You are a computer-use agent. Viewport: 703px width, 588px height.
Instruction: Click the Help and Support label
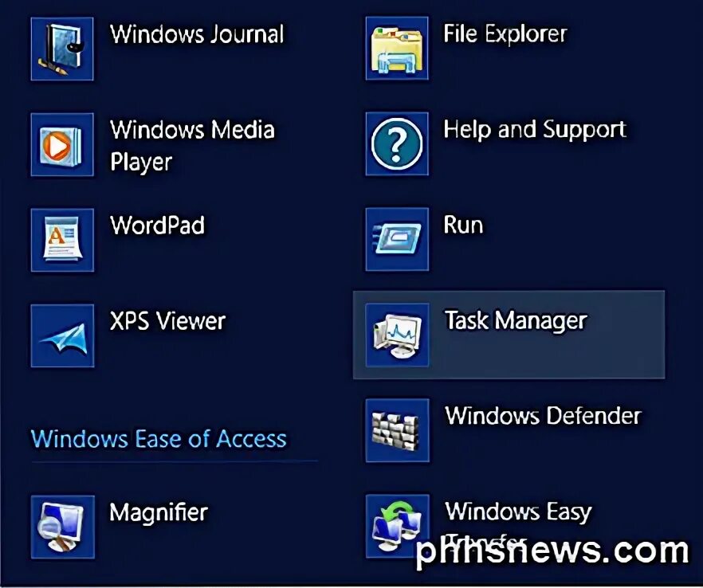tap(535, 130)
